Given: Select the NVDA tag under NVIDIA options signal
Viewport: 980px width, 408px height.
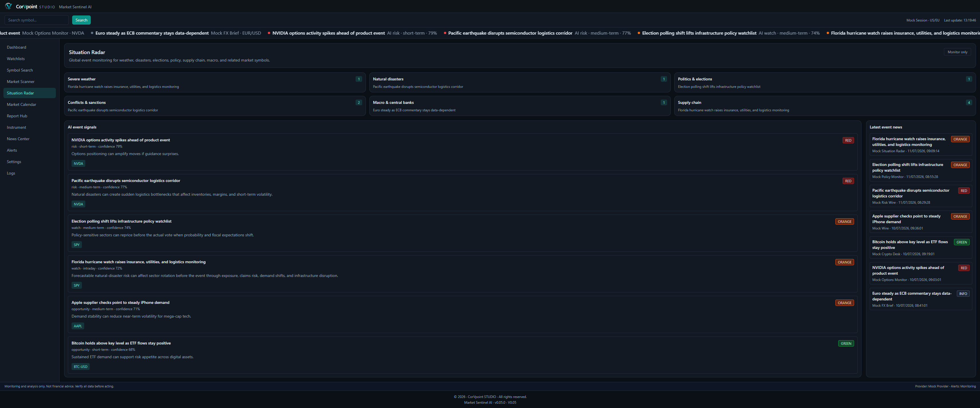Looking at the screenshot, I should (x=78, y=163).
